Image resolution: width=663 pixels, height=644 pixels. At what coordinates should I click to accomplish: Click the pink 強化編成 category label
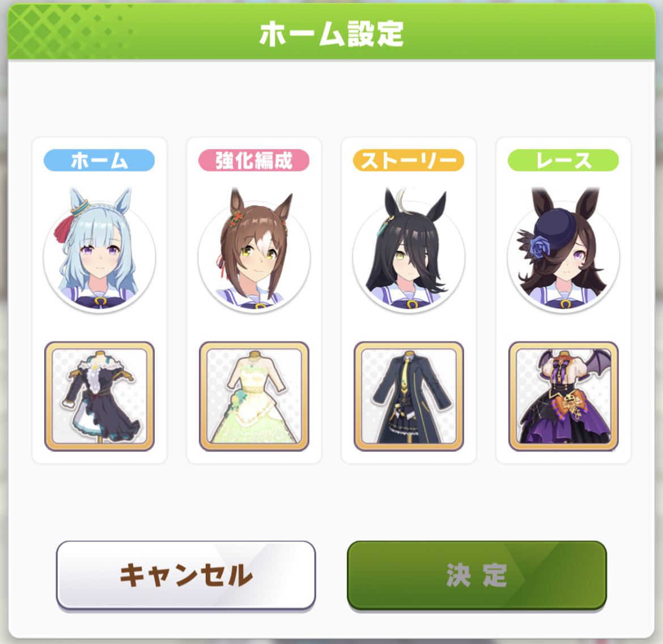click(254, 160)
